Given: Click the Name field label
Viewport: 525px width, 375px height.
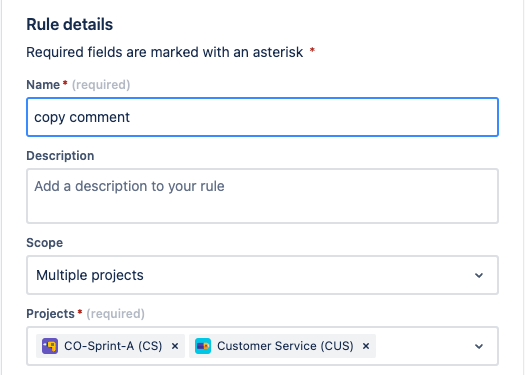Looking at the screenshot, I should 43,85.
